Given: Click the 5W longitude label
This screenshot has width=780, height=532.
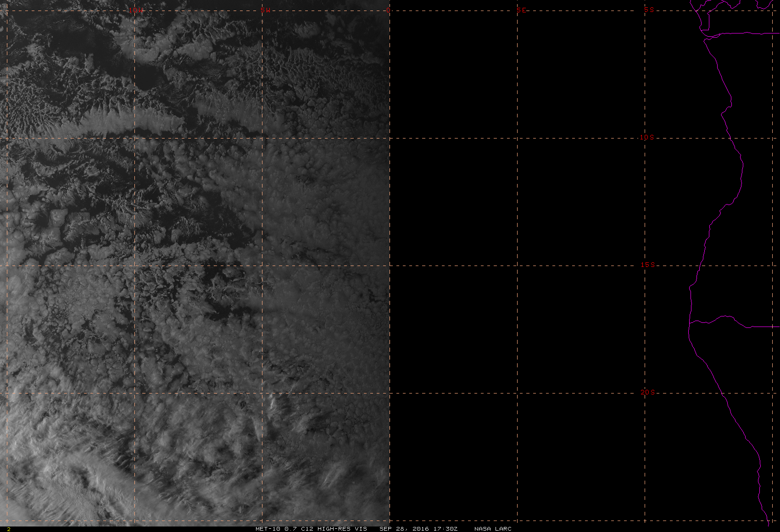Looking at the screenshot, I should (x=265, y=10).
